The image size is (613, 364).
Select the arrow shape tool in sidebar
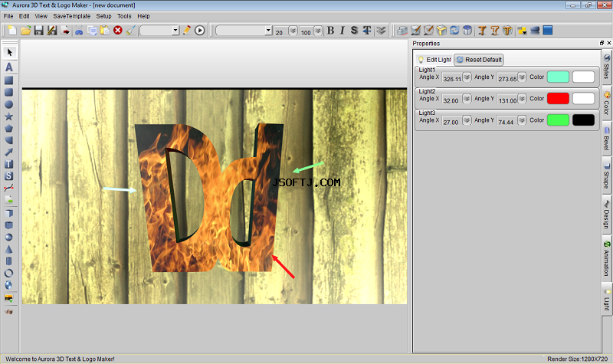(x=8, y=152)
